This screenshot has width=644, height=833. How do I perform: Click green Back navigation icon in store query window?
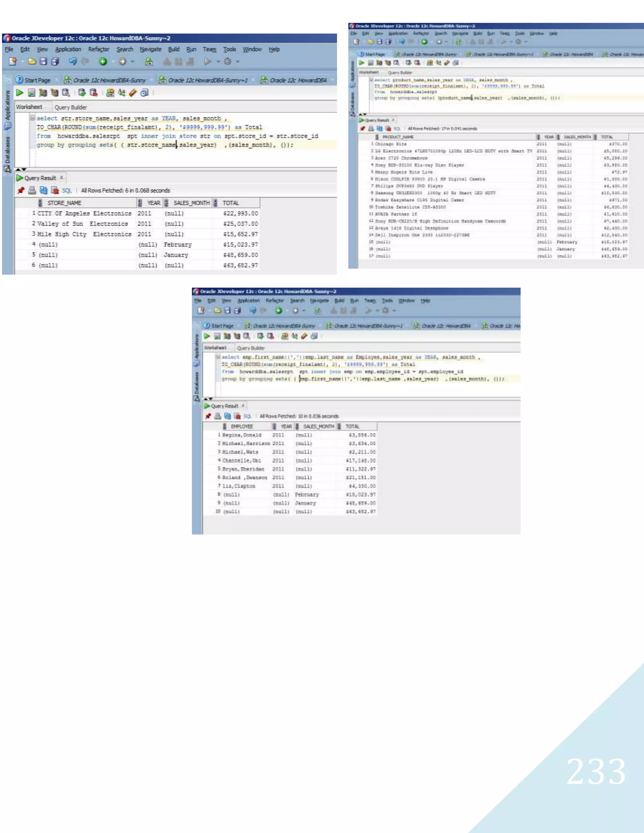pyautogui.click(x=103, y=61)
